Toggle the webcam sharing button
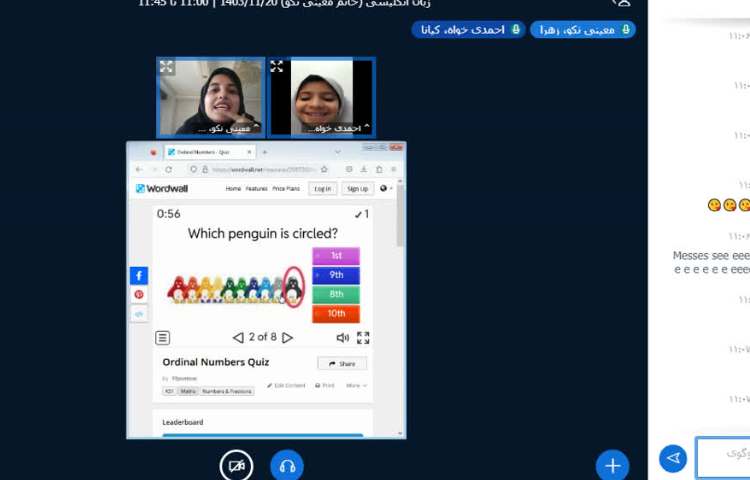 [x=236, y=466]
